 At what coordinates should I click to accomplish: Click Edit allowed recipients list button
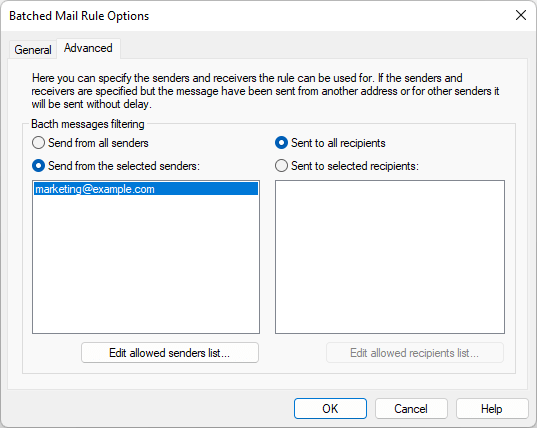(415, 353)
